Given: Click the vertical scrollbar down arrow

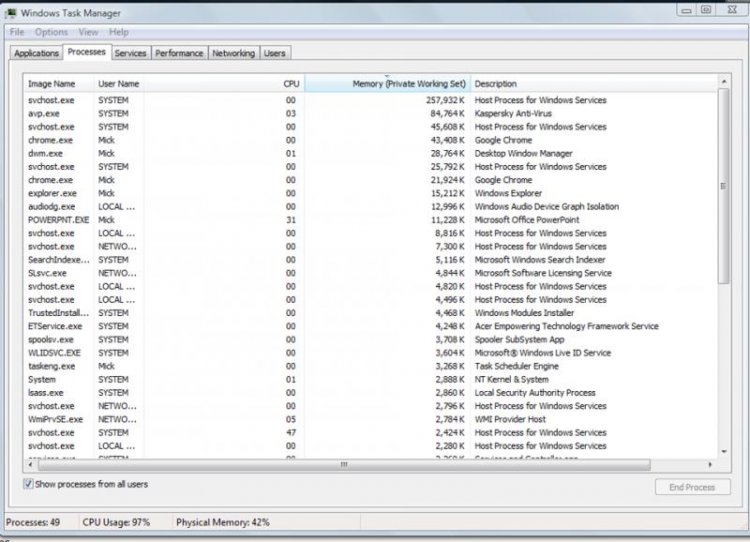Looking at the screenshot, I should click(x=724, y=451).
